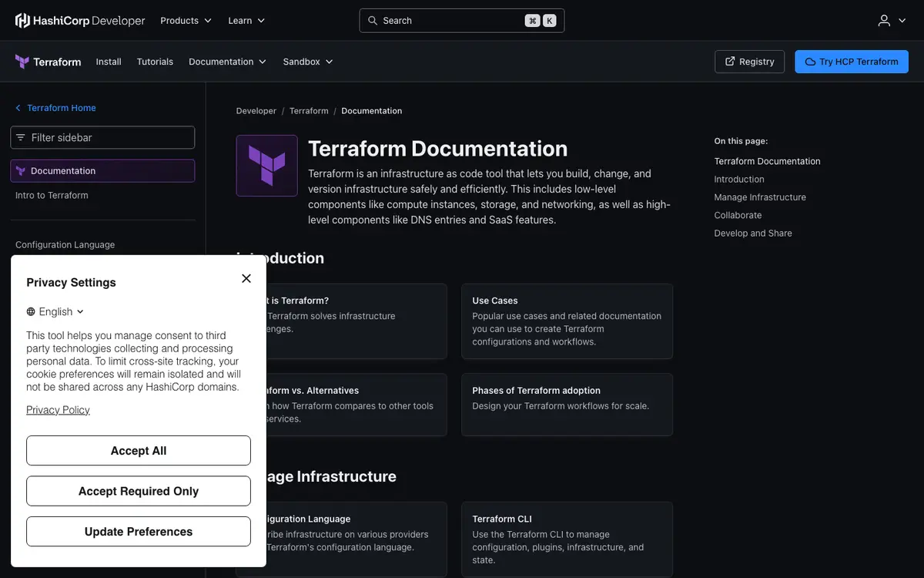Open Intro to Terraform in sidebar
The width and height of the screenshot is (924, 578).
(x=52, y=196)
